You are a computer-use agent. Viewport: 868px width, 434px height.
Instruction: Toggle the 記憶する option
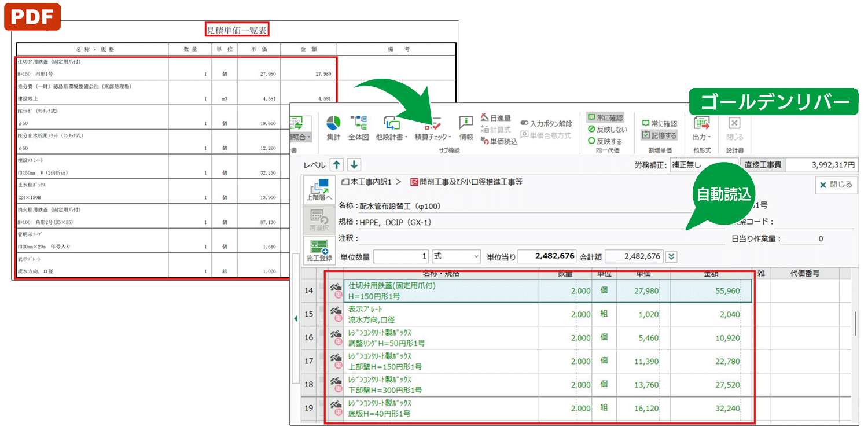(659, 135)
